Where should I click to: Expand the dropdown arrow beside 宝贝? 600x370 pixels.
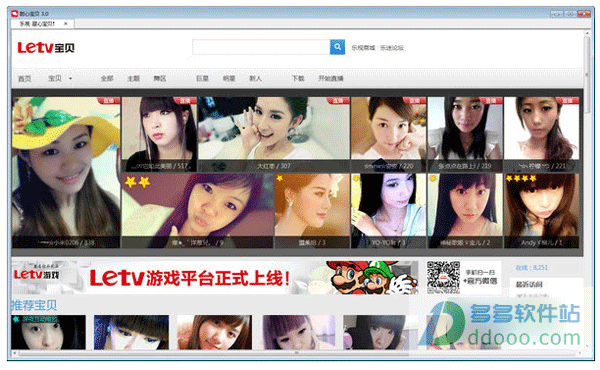pos(70,78)
